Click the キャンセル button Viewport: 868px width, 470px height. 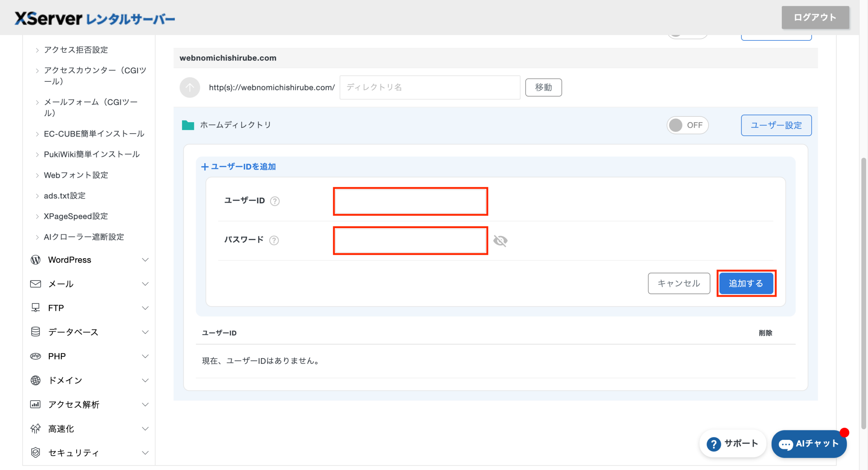(679, 283)
